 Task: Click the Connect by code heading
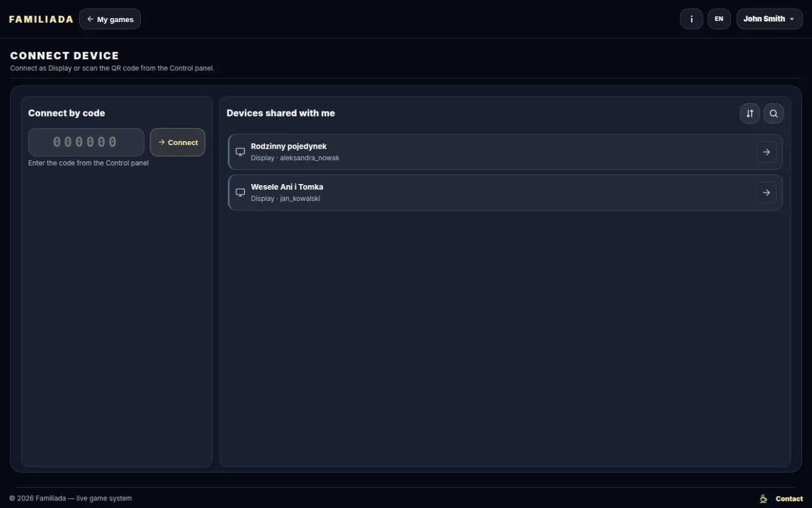[x=67, y=113]
